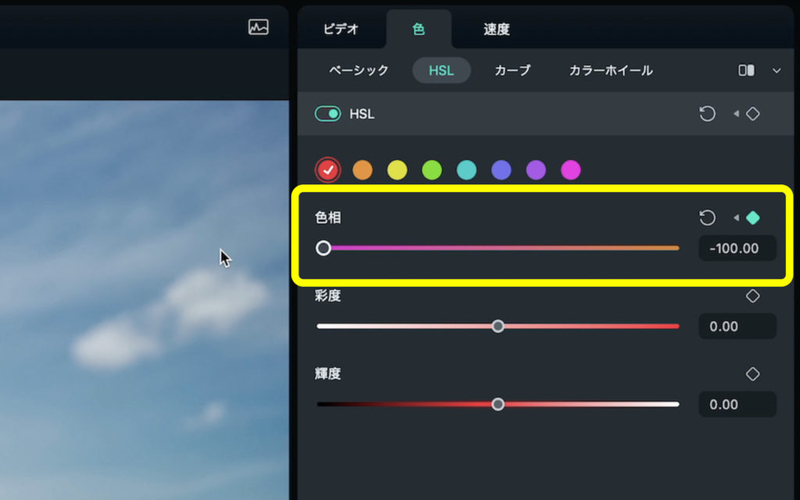The height and width of the screenshot is (500, 800).
Task: Select the yellow color swatch
Action: click(x=397, y=170)
